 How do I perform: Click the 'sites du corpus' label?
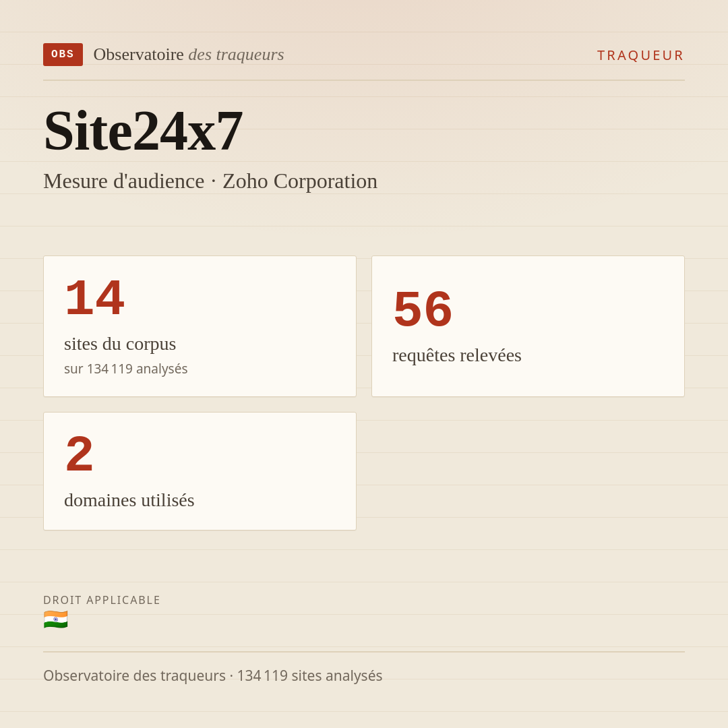click(x=120, y=344)
